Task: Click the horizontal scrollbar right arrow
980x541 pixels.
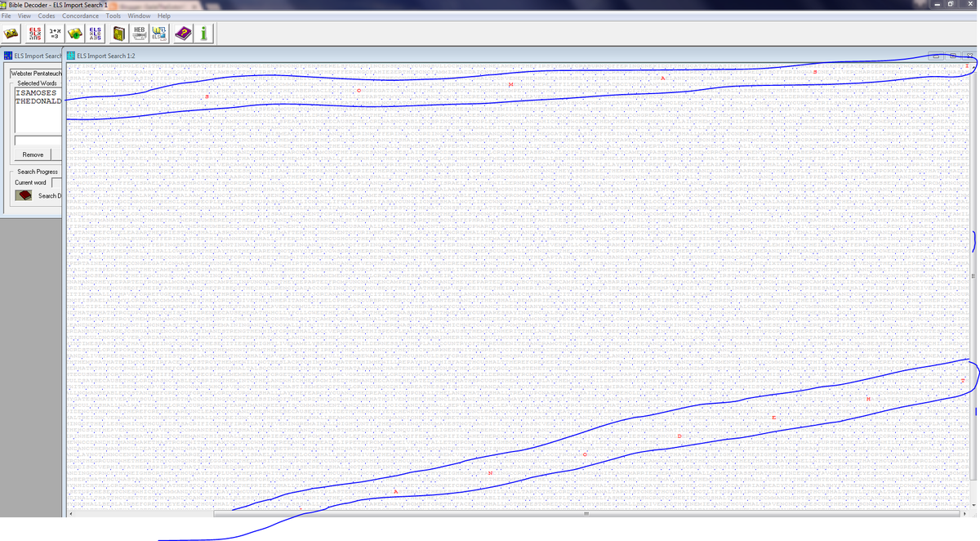Action: [x=963, y=514]
